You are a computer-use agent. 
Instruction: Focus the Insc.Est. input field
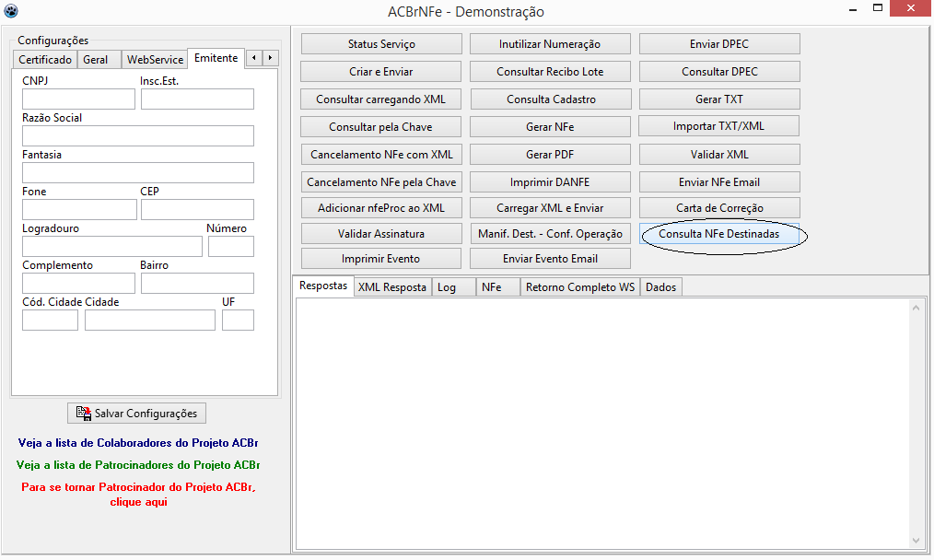tap(197, 99)
